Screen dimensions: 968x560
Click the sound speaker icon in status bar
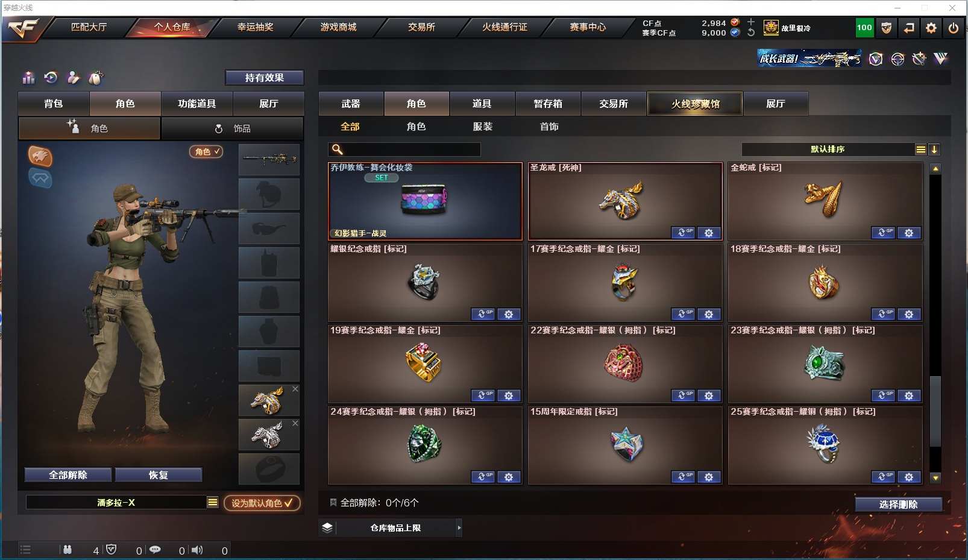point(197,550)
